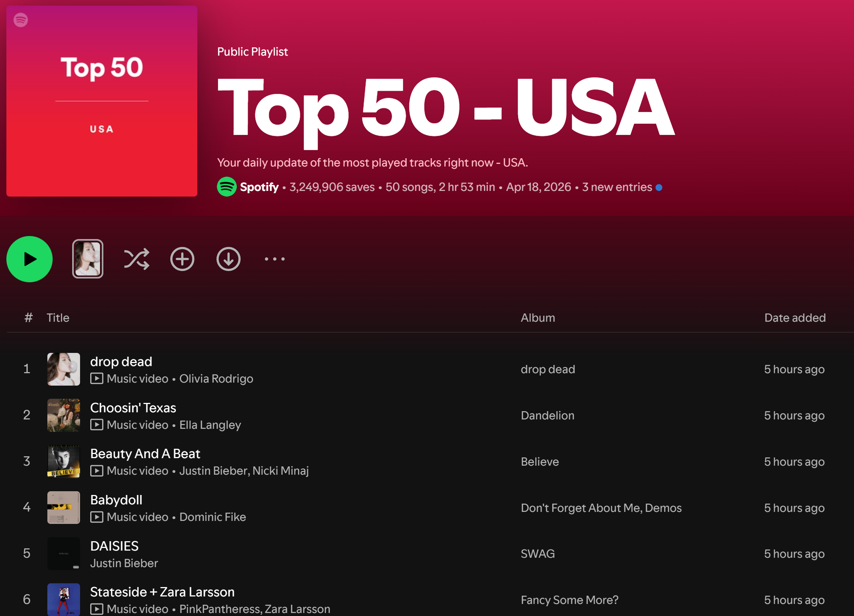The height and width of the screenshot is (616, 854).
Task: Open the Babydoll track title
Action: tap(117, 500)
